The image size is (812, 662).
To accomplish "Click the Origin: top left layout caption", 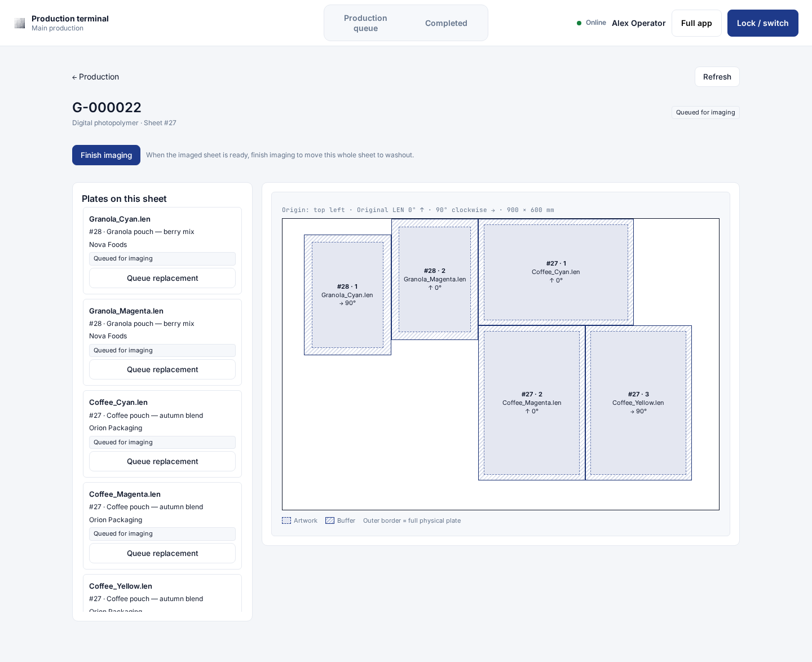I will (418, 210).
